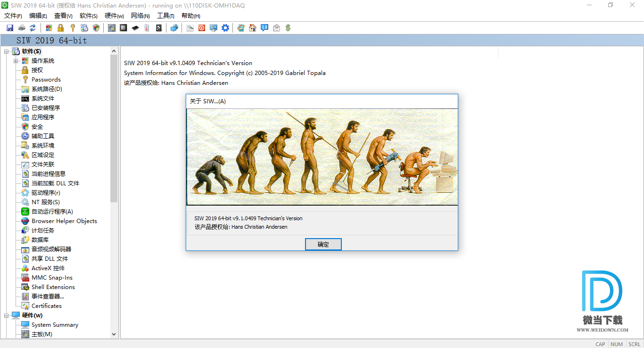Open the 硬件(W) menu
The width and height of the screenshot is (644, 348).
pos(114,16)
